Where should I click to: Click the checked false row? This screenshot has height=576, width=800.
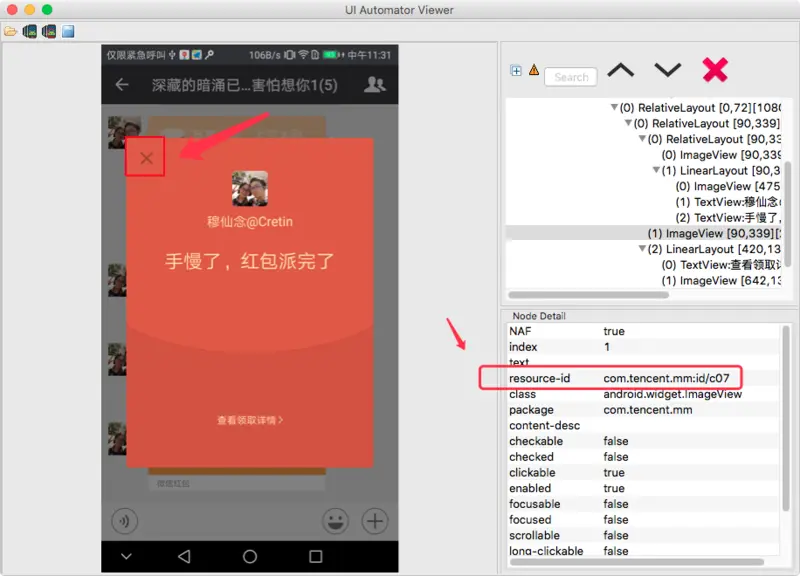coord(644,457)
